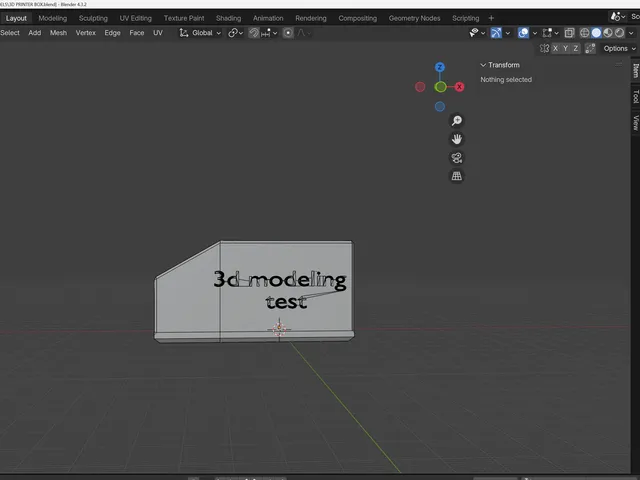Open the pivot point dropdown arrow
Screen dimensions: 640x480
click(x=241, y=33)
